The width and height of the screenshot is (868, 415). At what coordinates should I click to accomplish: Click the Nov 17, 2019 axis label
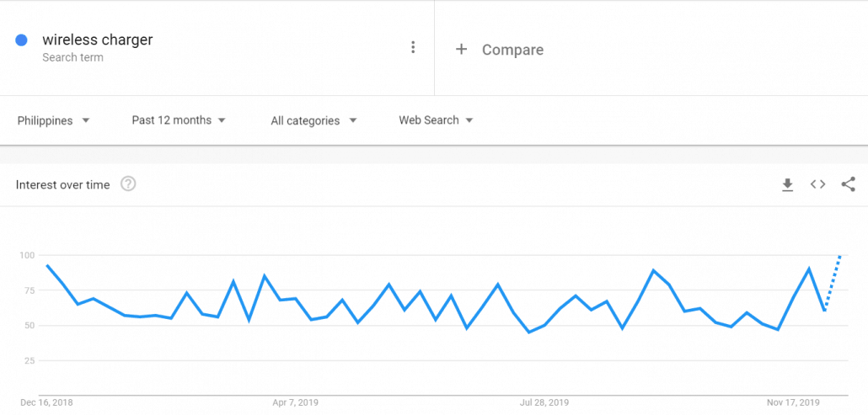[794, 402]
